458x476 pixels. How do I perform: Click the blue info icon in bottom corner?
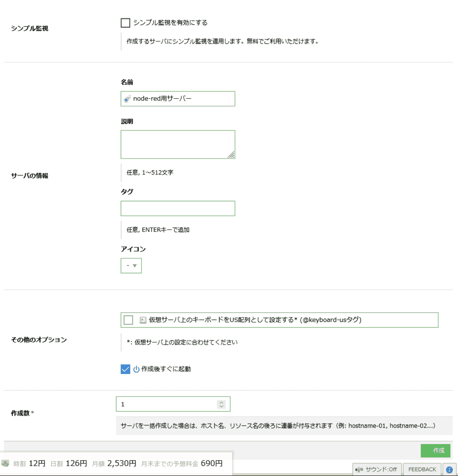tap(449, 470)
